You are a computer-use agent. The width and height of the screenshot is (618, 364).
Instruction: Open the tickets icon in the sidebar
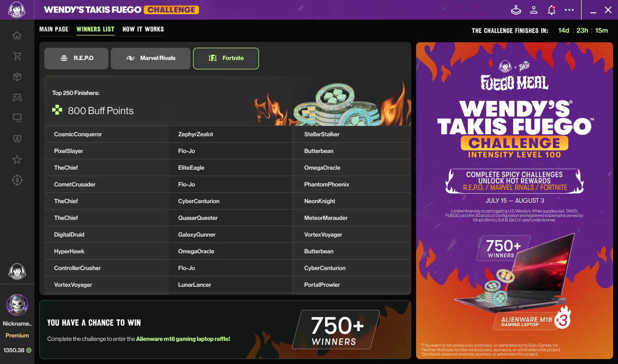pyautogui.click(x=17, y=118)
